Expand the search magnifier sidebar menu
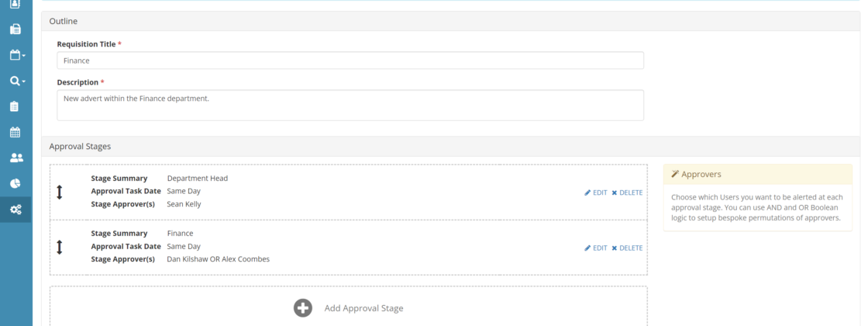868x326 pixels. [16, 81]
